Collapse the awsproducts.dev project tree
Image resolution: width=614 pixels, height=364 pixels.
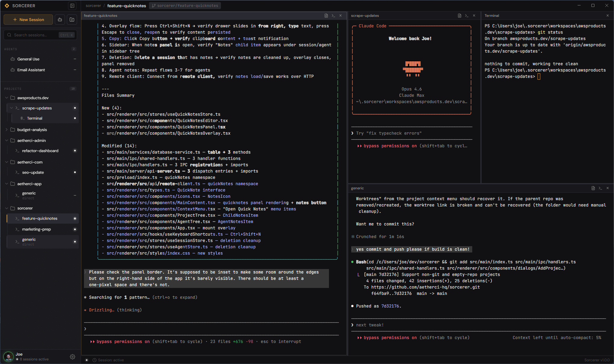6,98
